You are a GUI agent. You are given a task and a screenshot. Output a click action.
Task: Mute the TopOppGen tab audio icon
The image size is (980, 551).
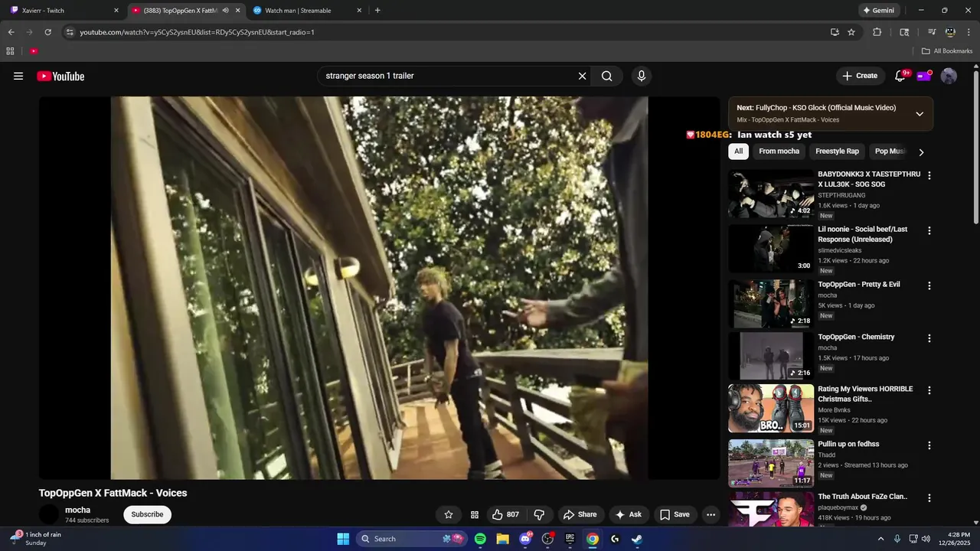click(225, 11)
